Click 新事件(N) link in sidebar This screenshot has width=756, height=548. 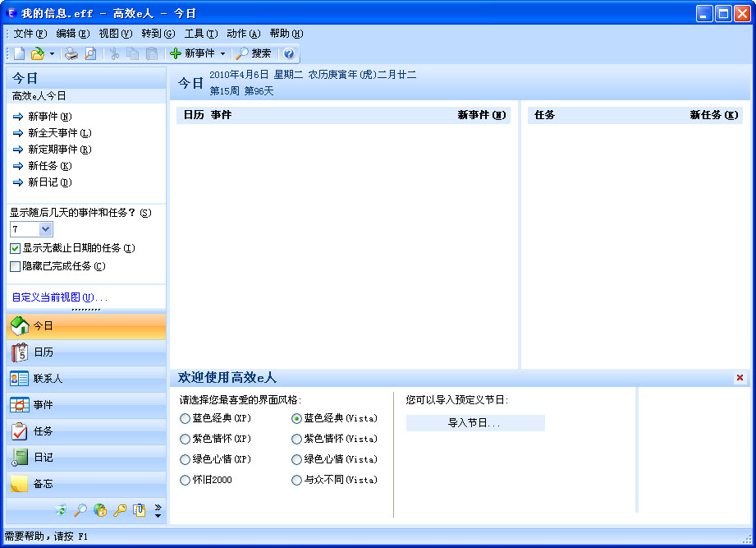click(x=49, y=117)
